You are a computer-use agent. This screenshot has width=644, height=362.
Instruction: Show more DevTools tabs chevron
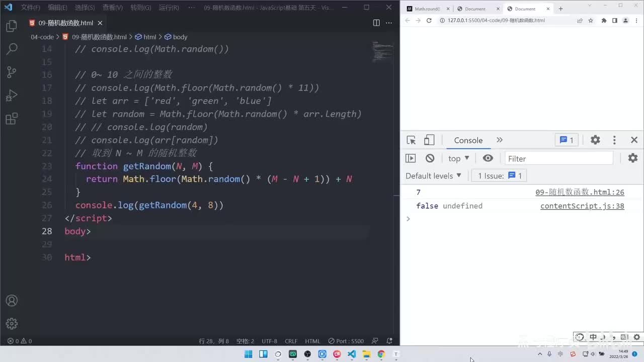coord(500,140)
